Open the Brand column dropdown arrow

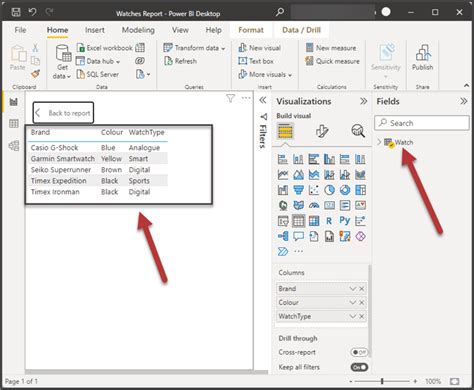tap(353, 289)
